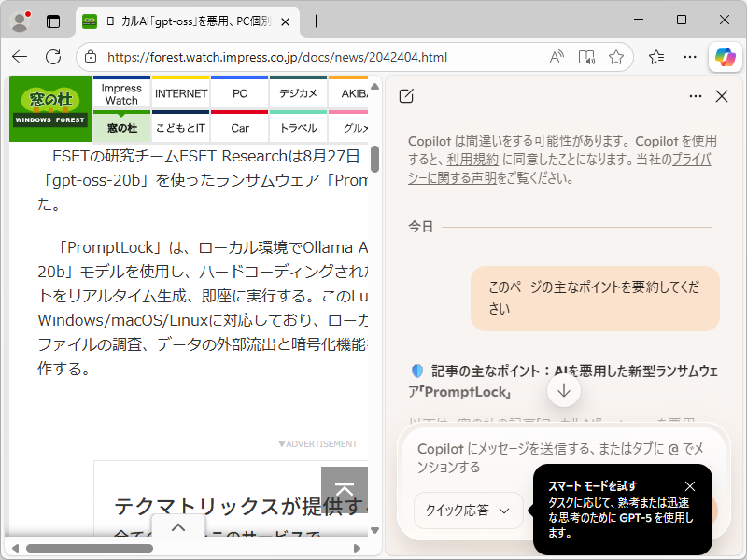Jump to latest reply with down arrow
The image size is (747, 560).
(564, 391)
